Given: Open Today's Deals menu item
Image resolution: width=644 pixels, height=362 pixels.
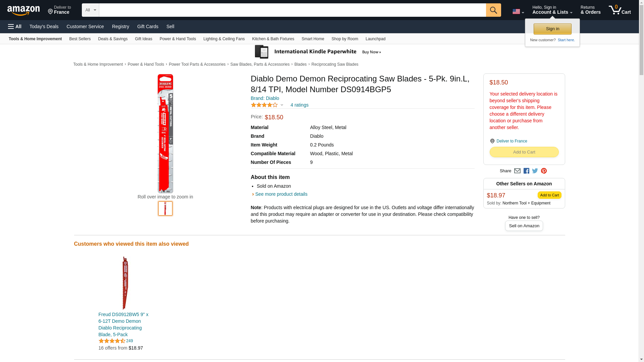Looking at the screenshot, I should pyautogui.click(x=44, y=26).
